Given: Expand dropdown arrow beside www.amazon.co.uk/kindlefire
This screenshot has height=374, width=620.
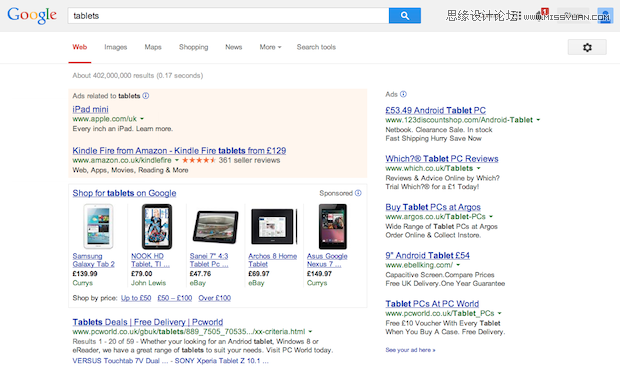Looking at the screenshot, I should (x=177, y=160).
